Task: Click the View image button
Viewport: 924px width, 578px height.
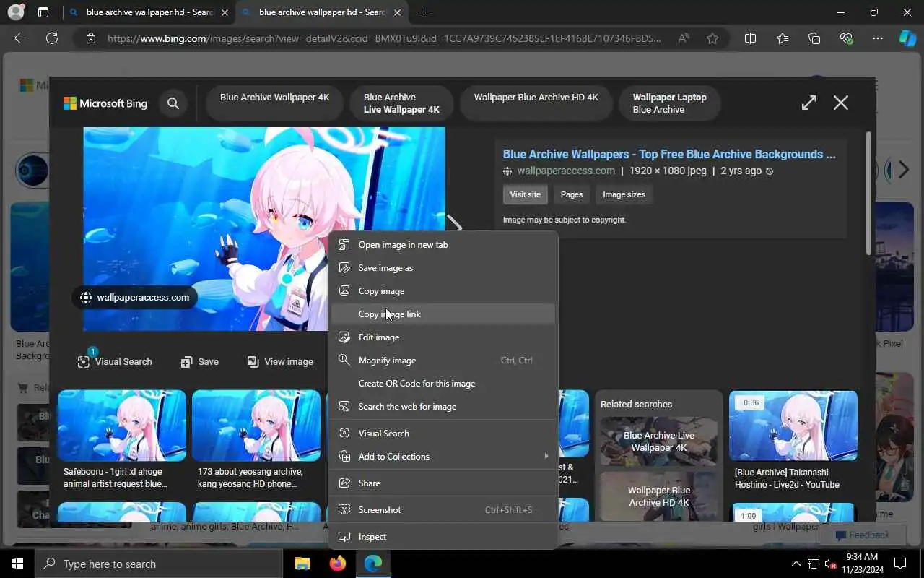Action: pyautogui.click(x=280, y=361)
